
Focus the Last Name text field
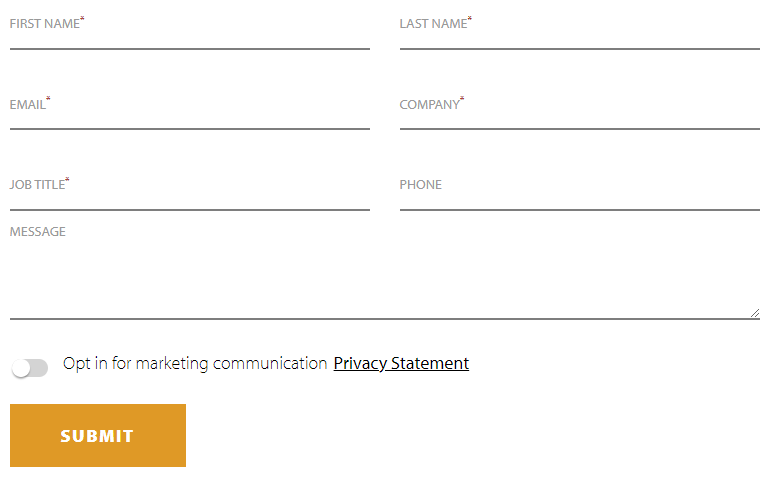pos(580,36)
